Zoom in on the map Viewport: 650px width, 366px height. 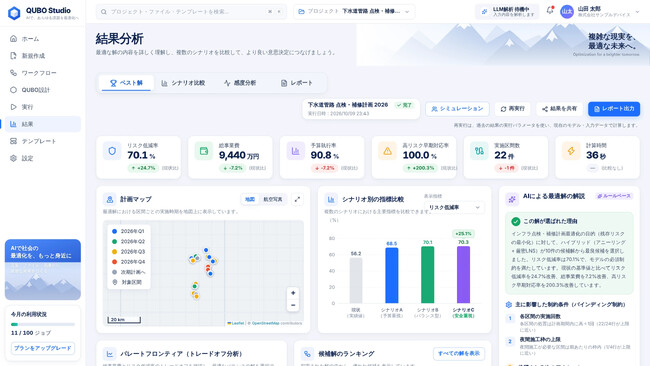[293, 293]
